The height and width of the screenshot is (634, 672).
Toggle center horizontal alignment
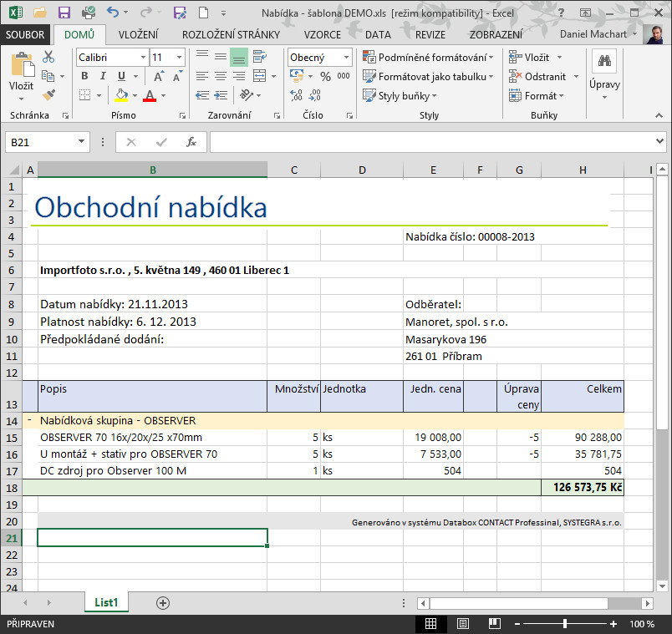point(221,76)
